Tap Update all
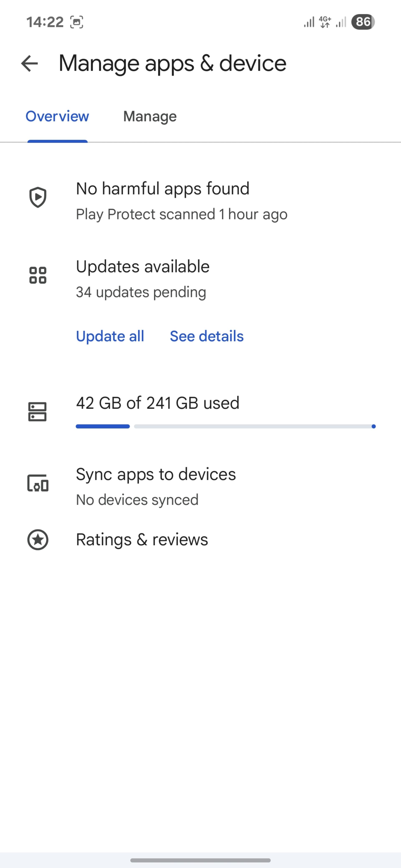 point(110,336)
